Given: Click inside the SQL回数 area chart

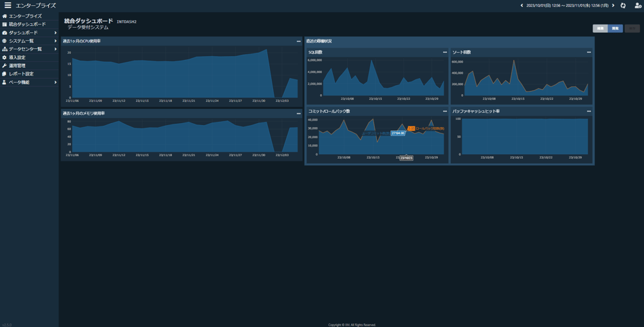Looking at the screenshot, I should coord(383,78).
